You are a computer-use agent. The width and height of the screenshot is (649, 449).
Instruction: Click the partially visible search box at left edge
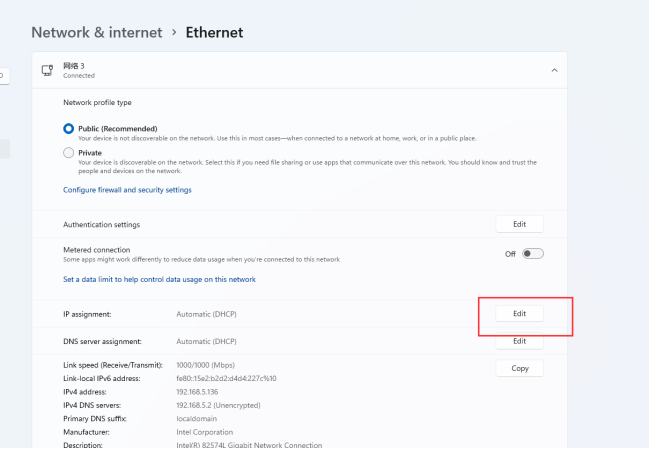click(x=4, y=76)
